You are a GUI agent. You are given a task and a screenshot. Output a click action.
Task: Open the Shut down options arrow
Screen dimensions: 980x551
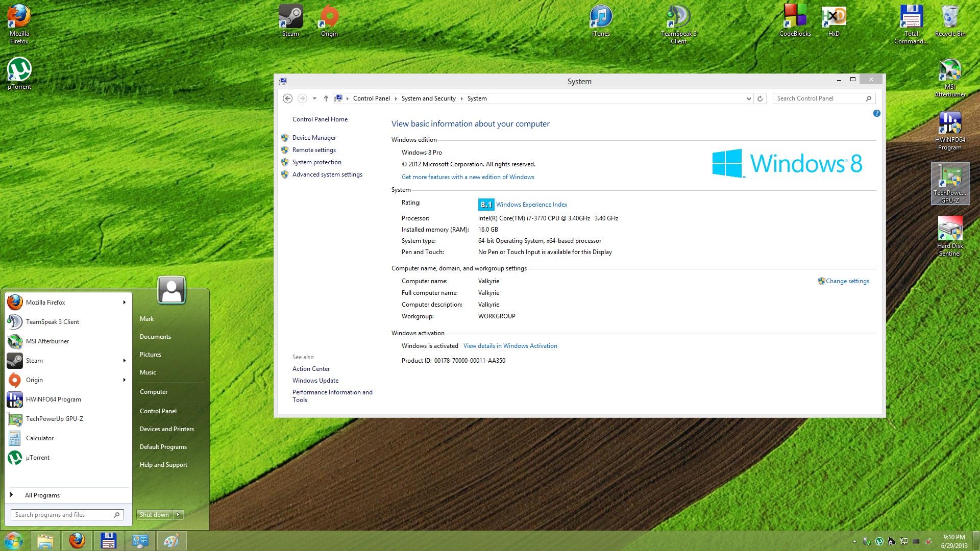[x=178, y=515]
